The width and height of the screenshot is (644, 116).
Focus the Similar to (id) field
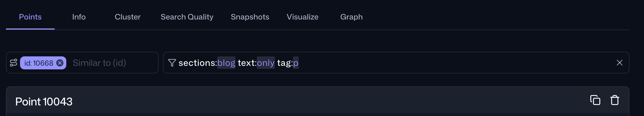coord(108,63)
